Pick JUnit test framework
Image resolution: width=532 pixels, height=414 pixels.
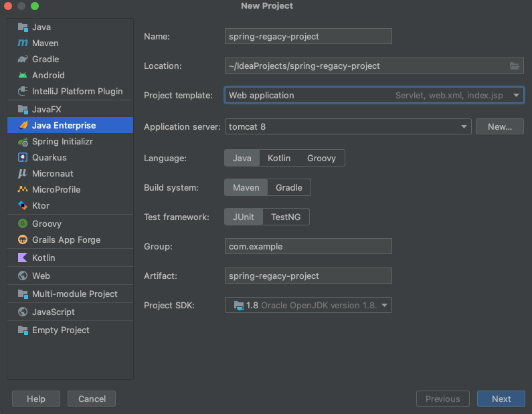pos(244,217)
